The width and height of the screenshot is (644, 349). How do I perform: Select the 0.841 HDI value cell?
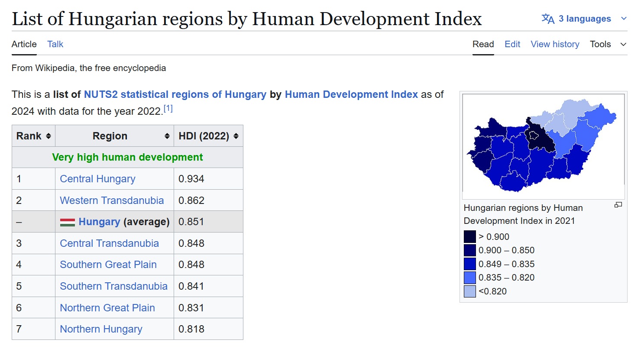click(x=208, y=286)
